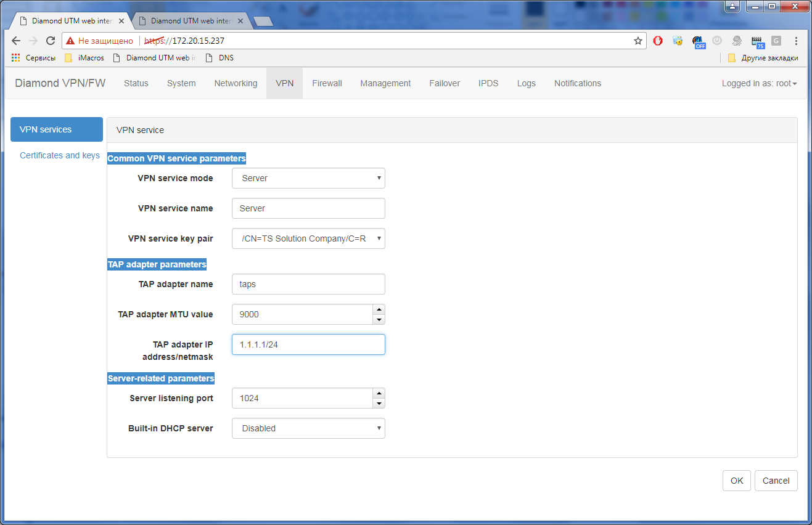
Task: Open the Built-in DHCP server dropdown
Action: [308, 428]
